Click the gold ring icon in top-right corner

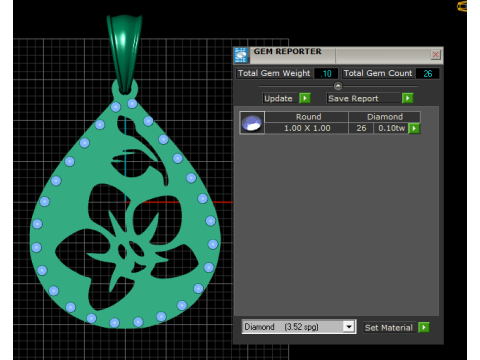pyautogui.click(x=462, y=6)
